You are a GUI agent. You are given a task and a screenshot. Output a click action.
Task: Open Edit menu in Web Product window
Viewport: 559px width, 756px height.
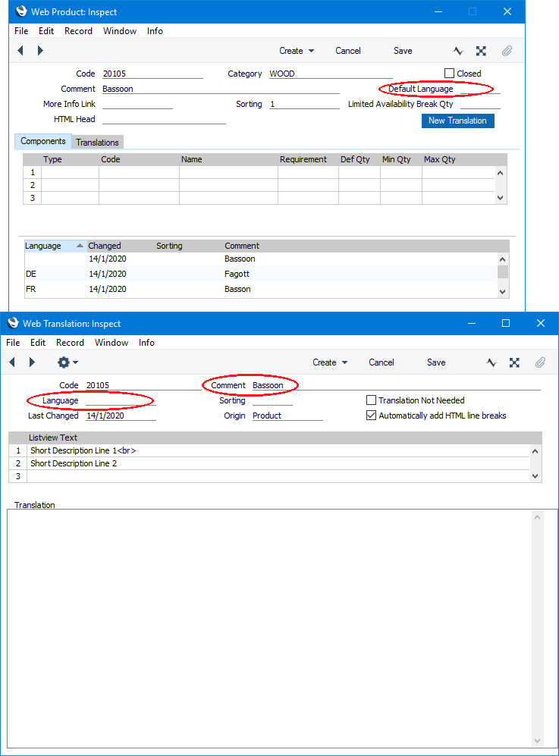coord(46,31)
